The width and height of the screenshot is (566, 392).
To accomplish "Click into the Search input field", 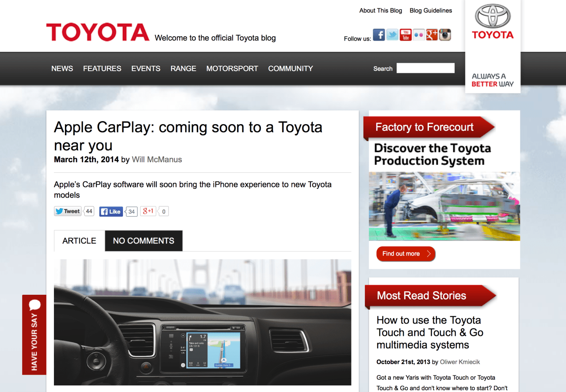I will pos(425,68).
